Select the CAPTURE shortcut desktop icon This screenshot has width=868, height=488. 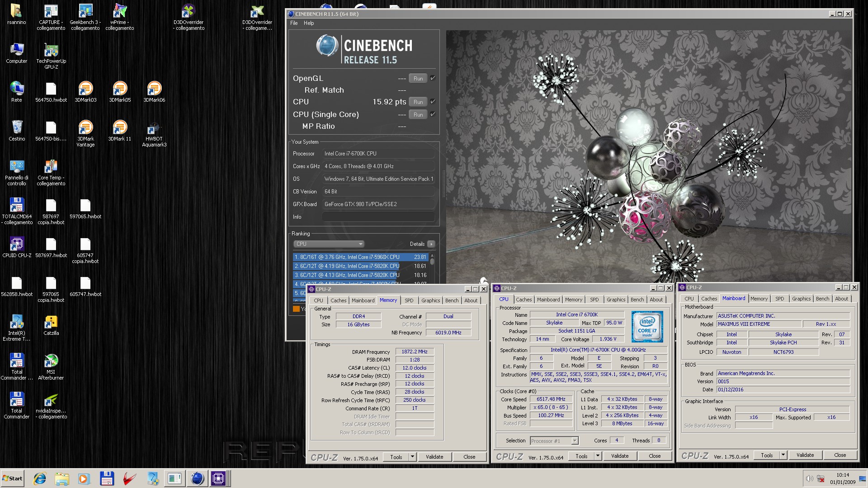click(x=51, y=17)
